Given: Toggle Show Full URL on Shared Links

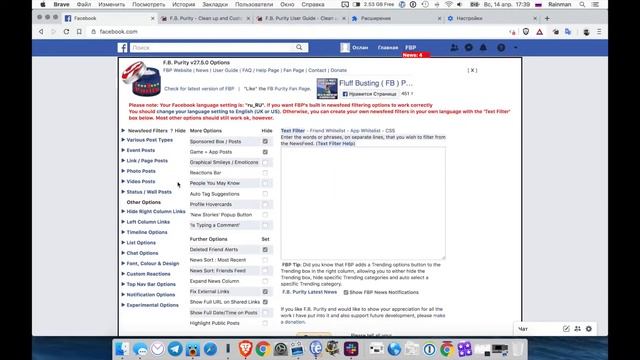Looking at the screenshot, I should tap(265, 302).
